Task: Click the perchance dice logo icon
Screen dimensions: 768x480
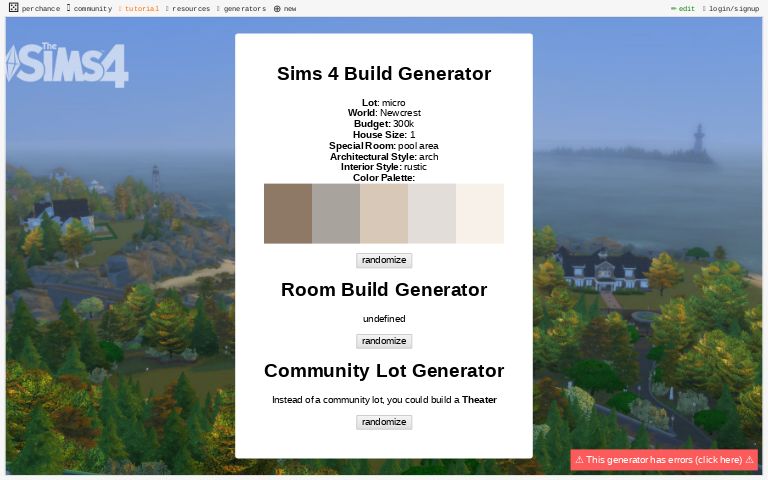Action: (x=13, y=8)
